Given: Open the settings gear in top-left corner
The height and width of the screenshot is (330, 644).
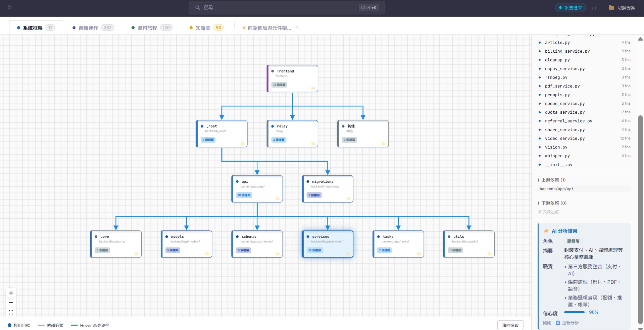Looking at the screenshot, I should click(10, 7).
